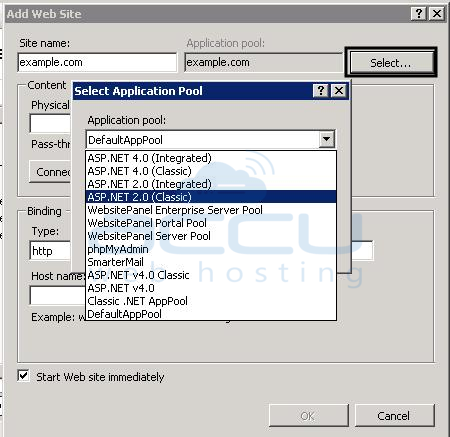Select DefaultAppPool at list bottom
Viewport: 450px width, 437px height.
tap(211, 314)
